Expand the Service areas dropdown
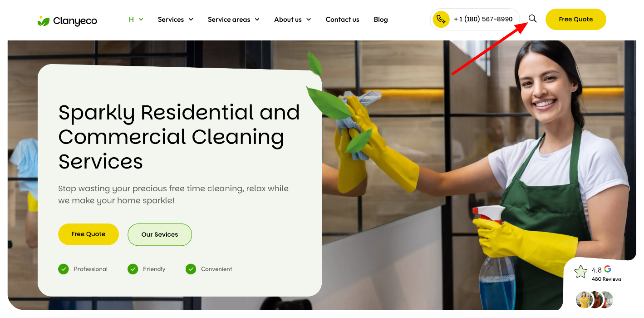This screenshot has height=318, width=644. pyautogui.click(x=234, y=20)
